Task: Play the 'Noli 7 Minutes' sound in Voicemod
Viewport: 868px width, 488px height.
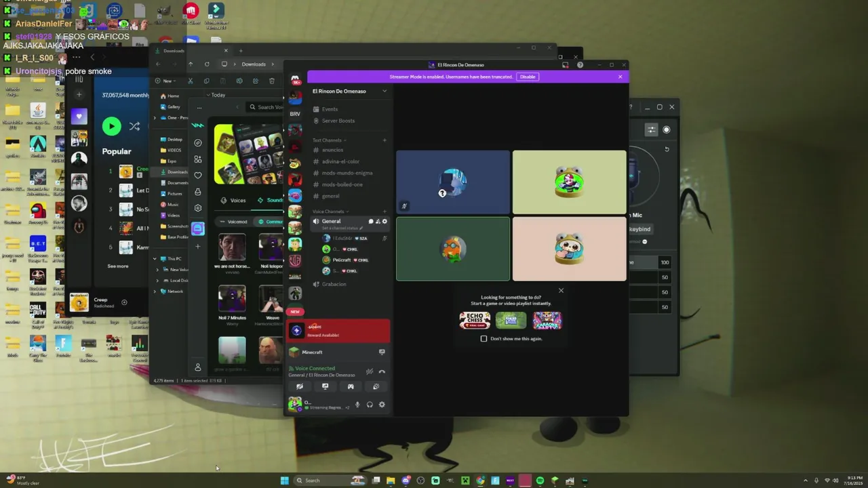Action: click(232, 298)
